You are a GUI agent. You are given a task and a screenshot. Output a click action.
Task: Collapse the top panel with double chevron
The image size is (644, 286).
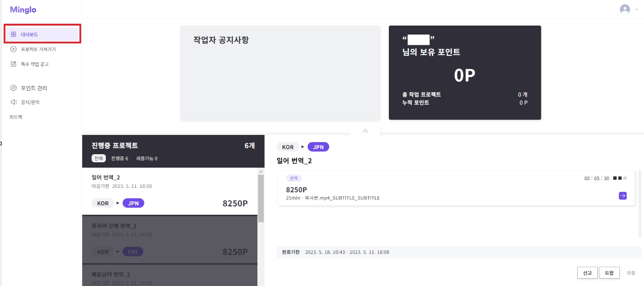coord(365,131)
